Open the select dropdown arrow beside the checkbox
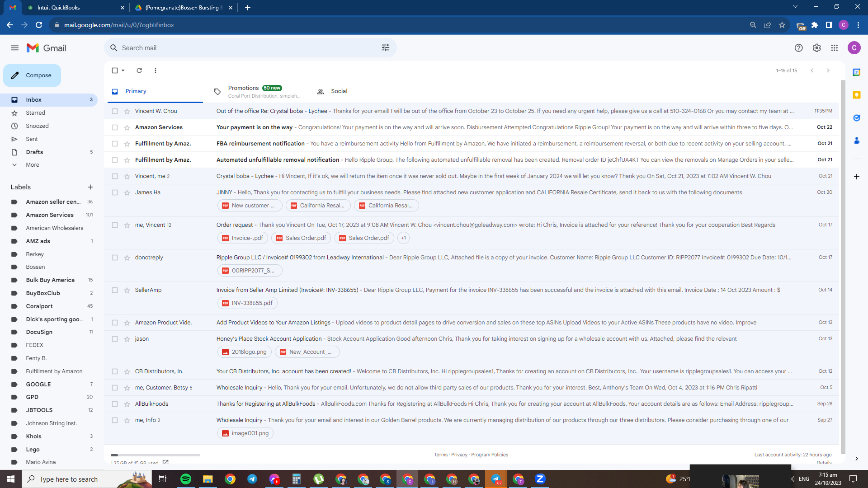This screenshot has width=868, height=488. pos(123,70)
